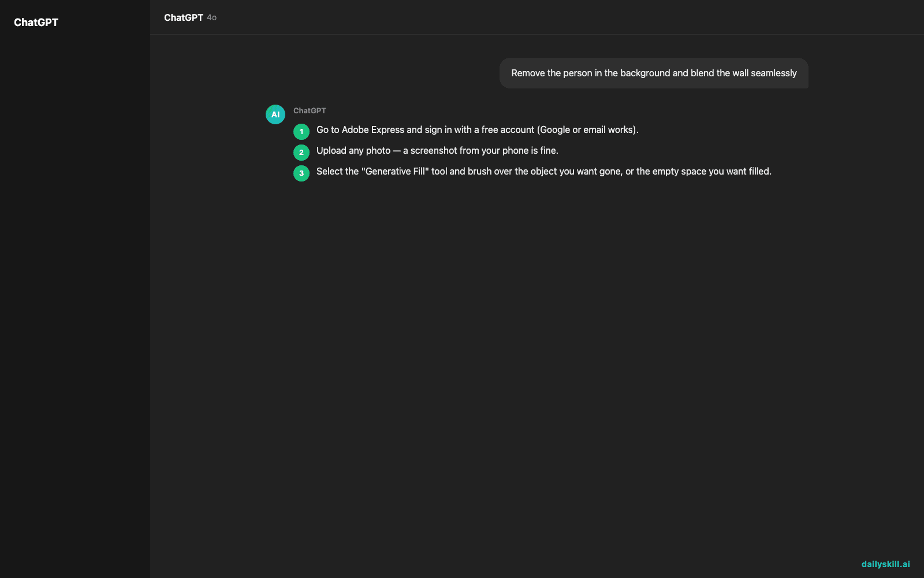This screenshot has height=578, width=924.
Task: Click the empty chat area below the response
Action: point(537,370)
